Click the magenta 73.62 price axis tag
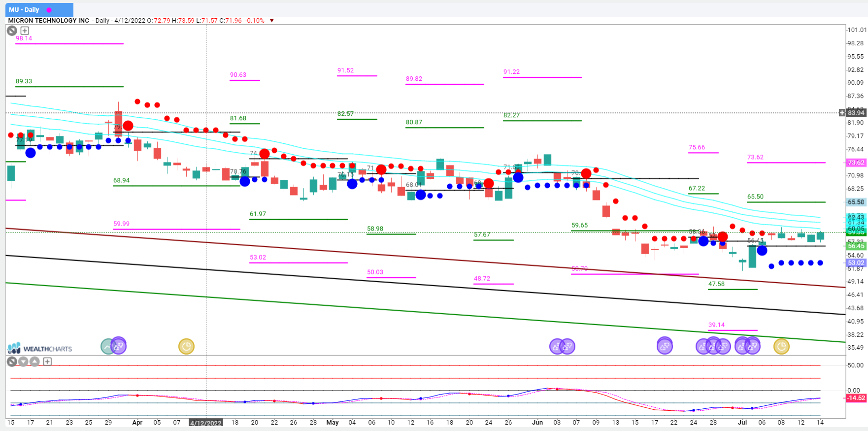 click(856, 163)
